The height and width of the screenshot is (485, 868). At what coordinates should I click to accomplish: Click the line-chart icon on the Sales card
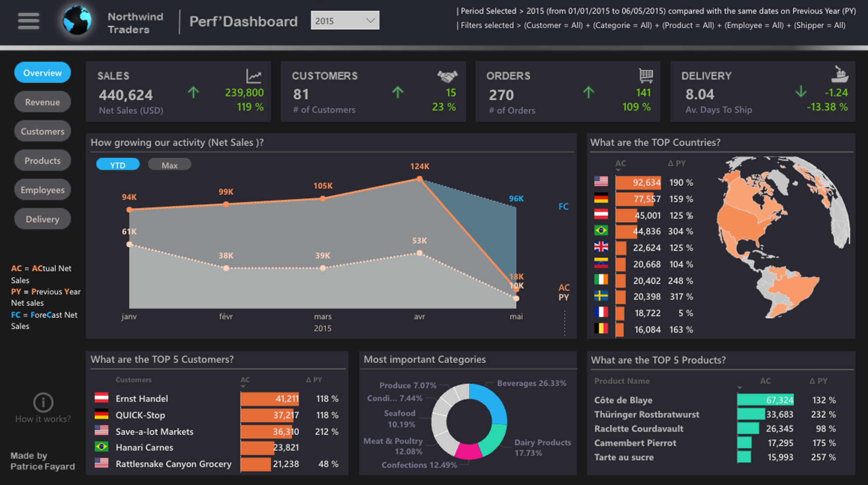(253, 76)
